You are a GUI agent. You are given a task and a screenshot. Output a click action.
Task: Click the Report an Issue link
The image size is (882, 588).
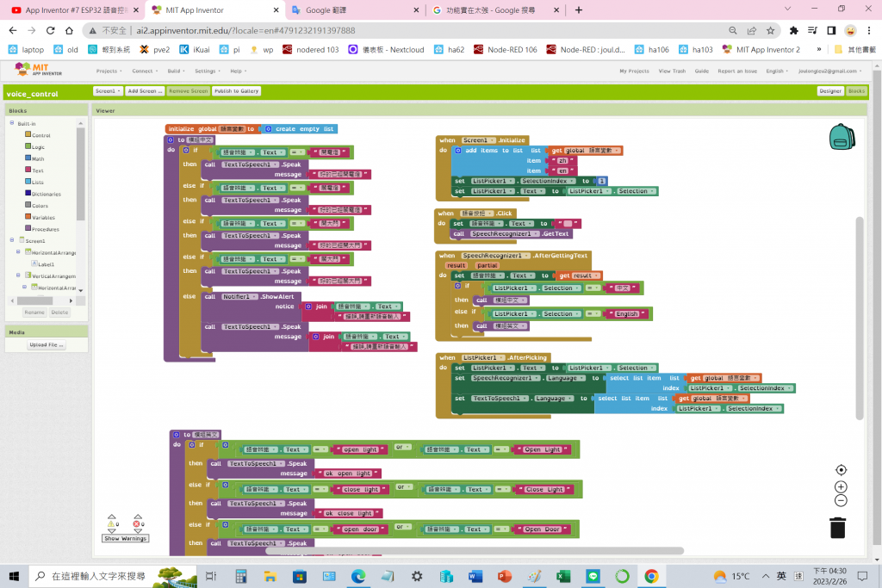(x=737, y=71)
